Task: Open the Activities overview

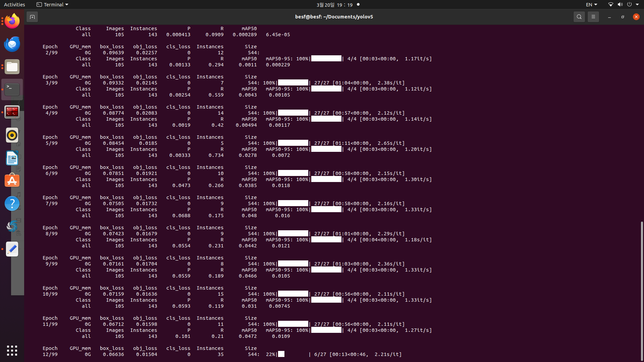Action: [14, 5]
